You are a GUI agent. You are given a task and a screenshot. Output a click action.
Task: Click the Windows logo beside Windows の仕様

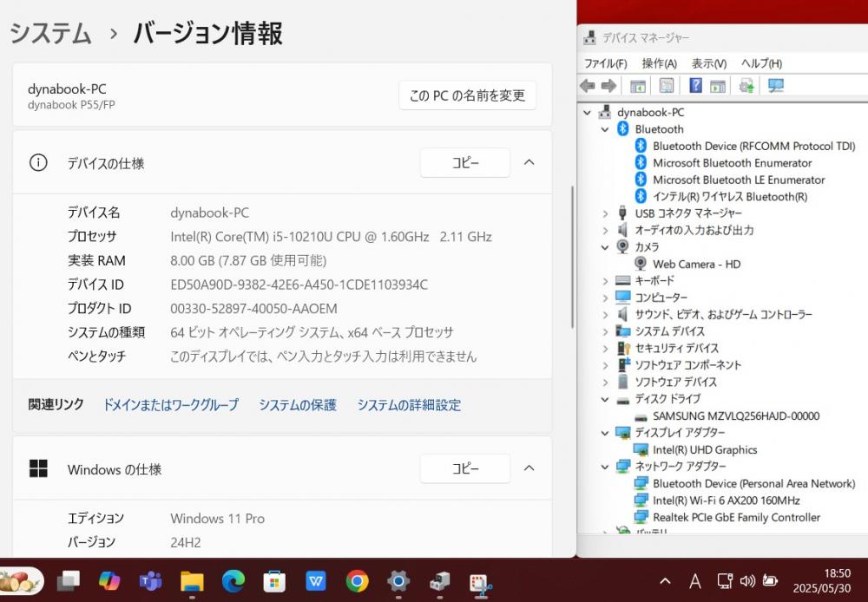point(38,468)
